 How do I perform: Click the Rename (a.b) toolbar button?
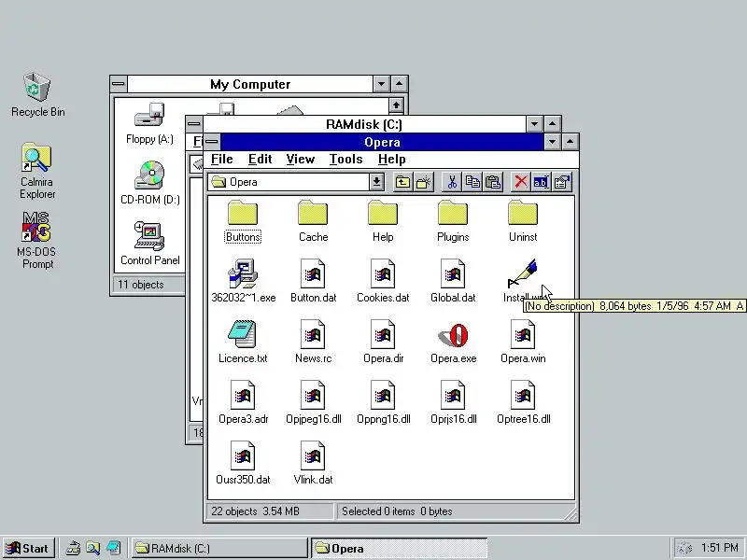click(542, 182)
